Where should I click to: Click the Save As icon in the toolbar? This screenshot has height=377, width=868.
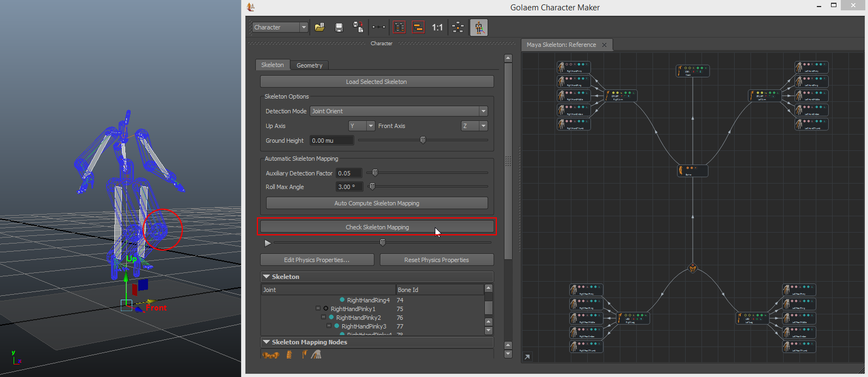(358, 27)
